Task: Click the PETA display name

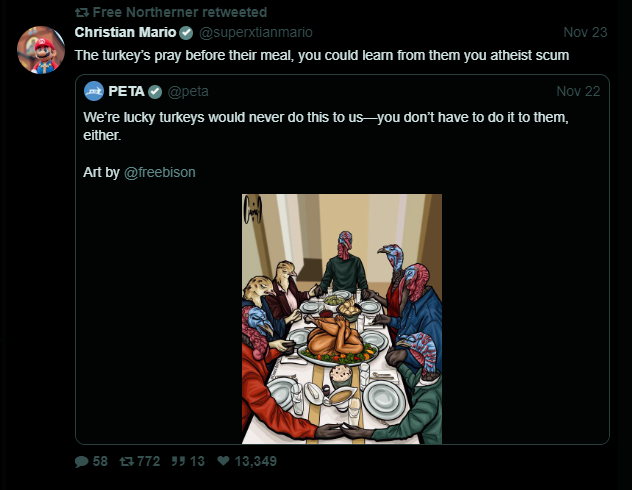Action: point(126,92)
